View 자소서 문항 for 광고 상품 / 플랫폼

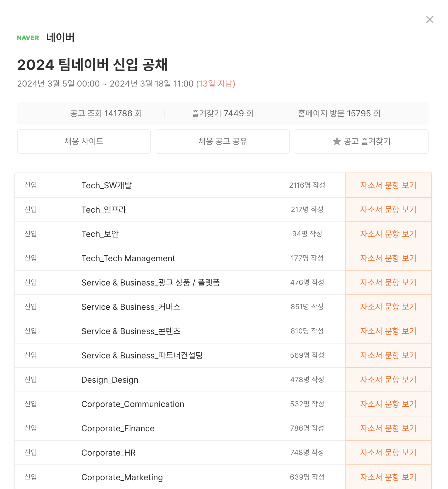click(388, 282)
